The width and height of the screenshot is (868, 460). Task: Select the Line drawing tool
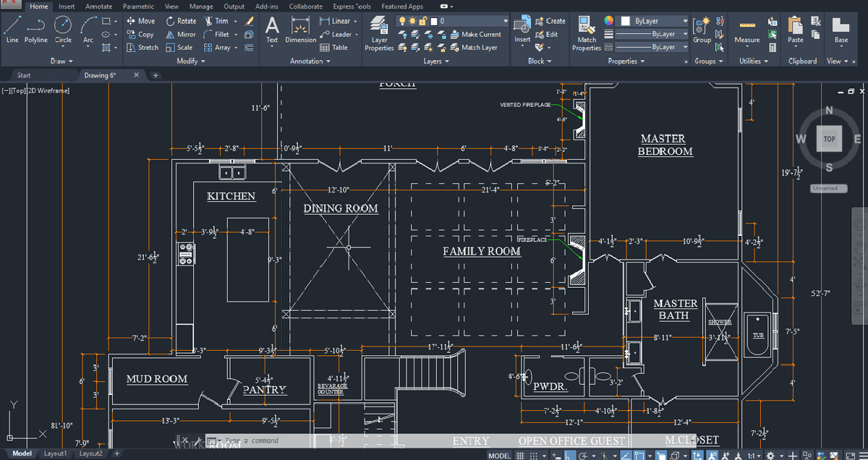coord(12,31)
